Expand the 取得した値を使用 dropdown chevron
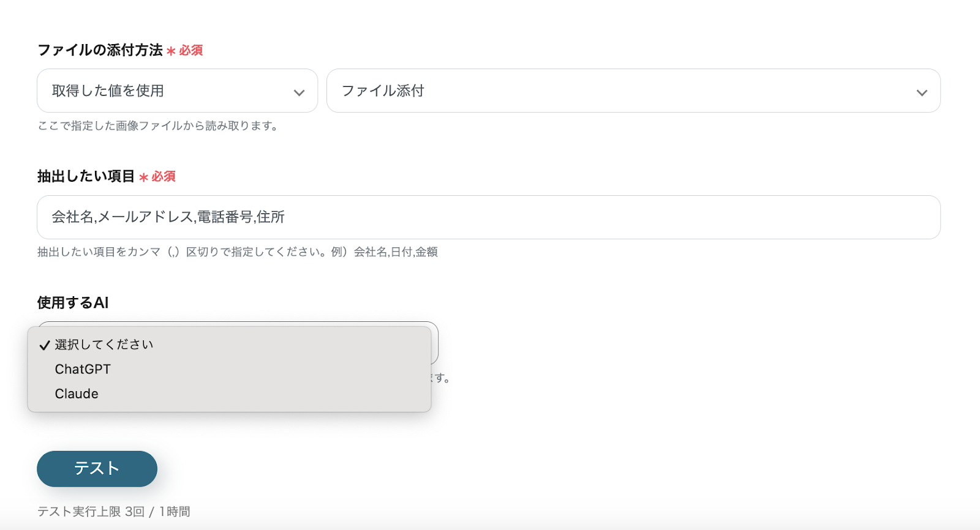The width and height of the screenshot is (980, 530). click(299, 92)
